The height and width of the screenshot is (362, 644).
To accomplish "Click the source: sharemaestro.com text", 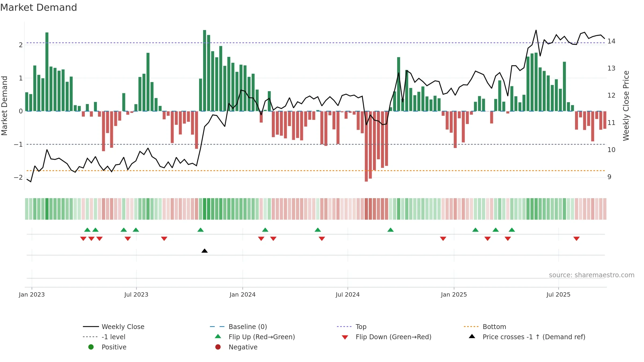I will pos(592,275).
